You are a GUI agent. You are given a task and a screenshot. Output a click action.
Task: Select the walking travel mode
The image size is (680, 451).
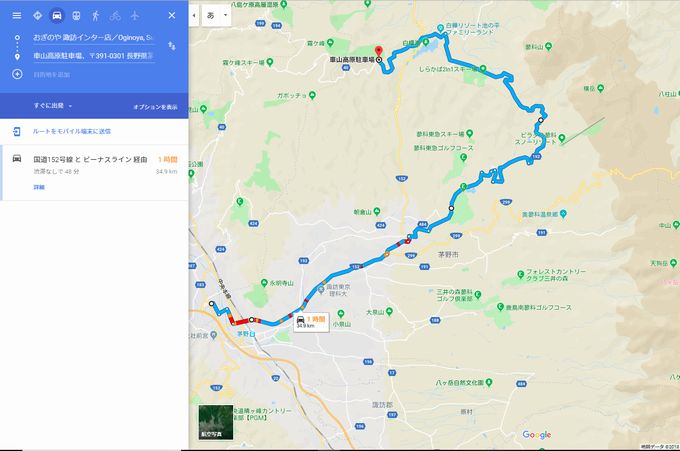point(95,16)
